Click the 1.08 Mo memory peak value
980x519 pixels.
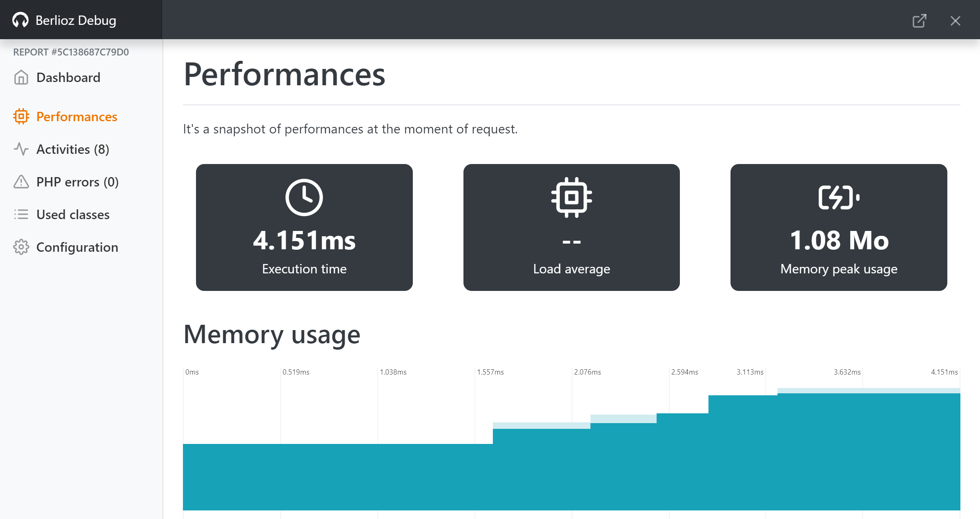(839, 240)
